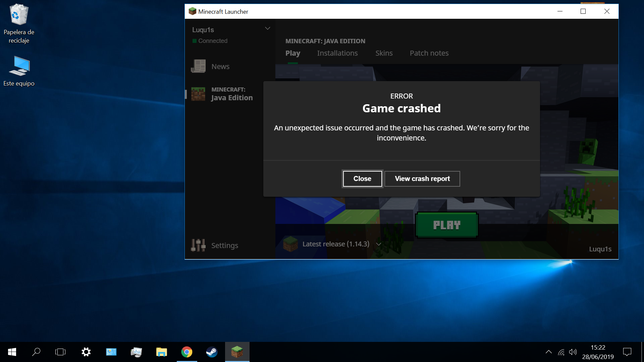Image resolution: width=644 pixels, height=362 pixels.
Task: Open Settings sliders icon in sidebar
Action: click(x=198, y=245)
